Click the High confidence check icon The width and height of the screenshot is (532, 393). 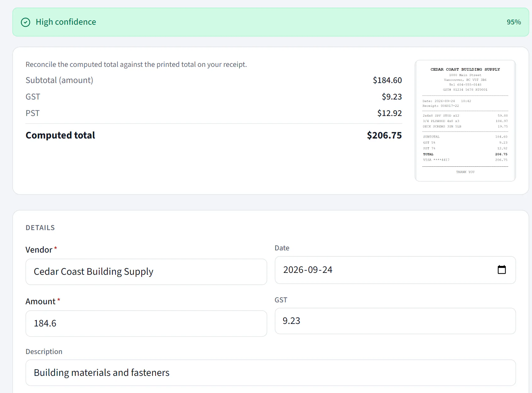pyautogui.click(x=25, y=22)
